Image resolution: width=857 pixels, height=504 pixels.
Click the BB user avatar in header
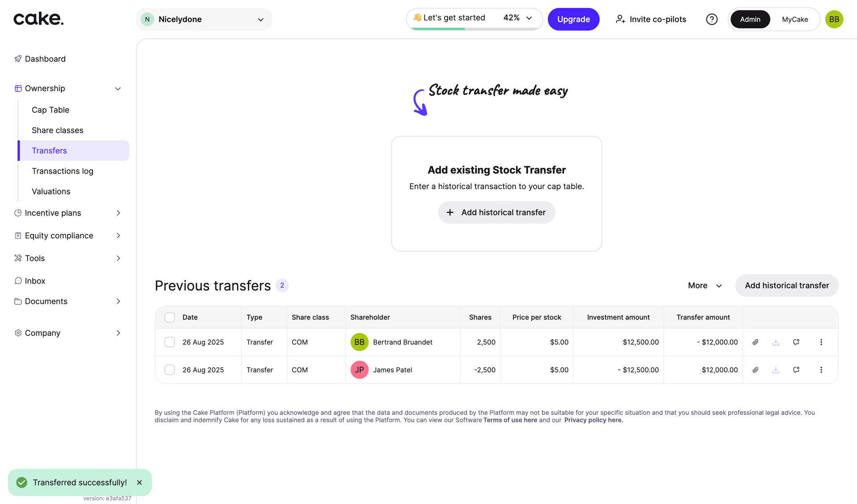click(834, 19)
